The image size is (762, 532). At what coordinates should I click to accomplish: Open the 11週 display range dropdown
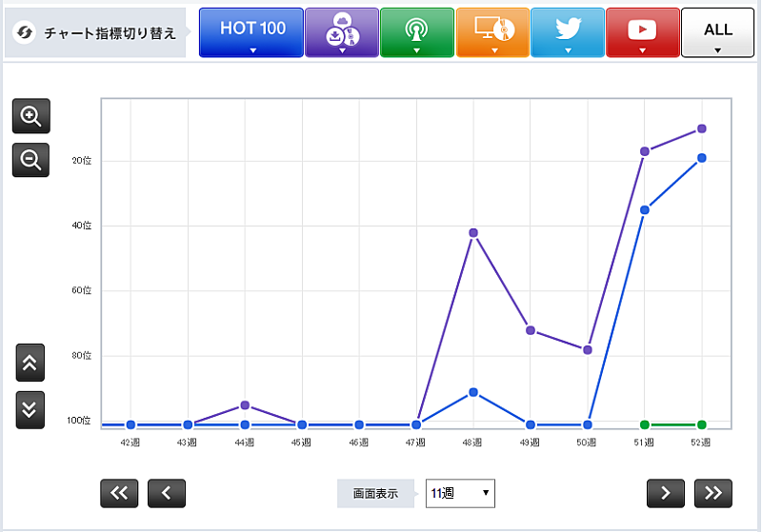point(460,493)
